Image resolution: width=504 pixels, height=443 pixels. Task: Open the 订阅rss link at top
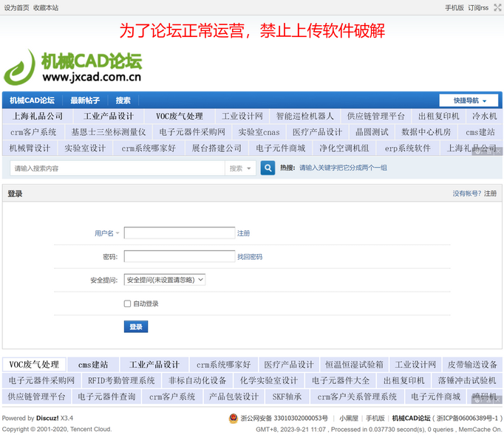pyautogui.click(x=478, y=7)
